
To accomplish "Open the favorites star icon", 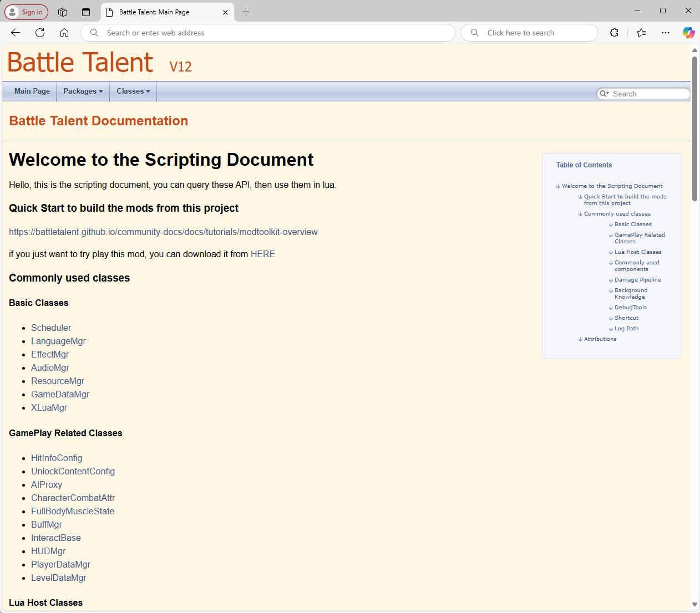I will click(x=641, y=33).
